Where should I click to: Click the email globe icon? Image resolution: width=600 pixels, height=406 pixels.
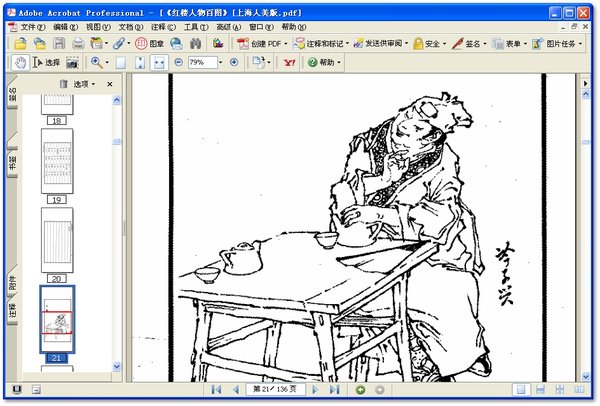[176, 44]
